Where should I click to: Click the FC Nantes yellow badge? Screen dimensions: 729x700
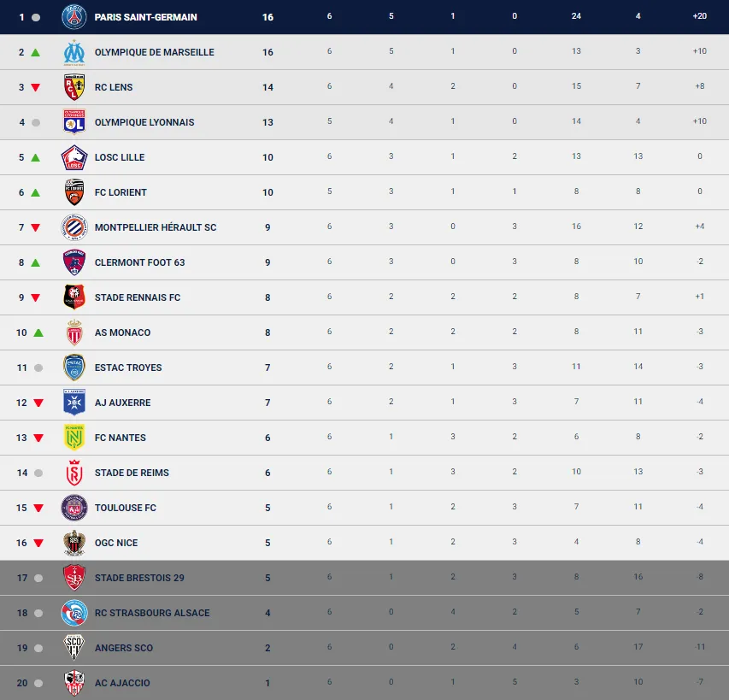pos(74,438)
